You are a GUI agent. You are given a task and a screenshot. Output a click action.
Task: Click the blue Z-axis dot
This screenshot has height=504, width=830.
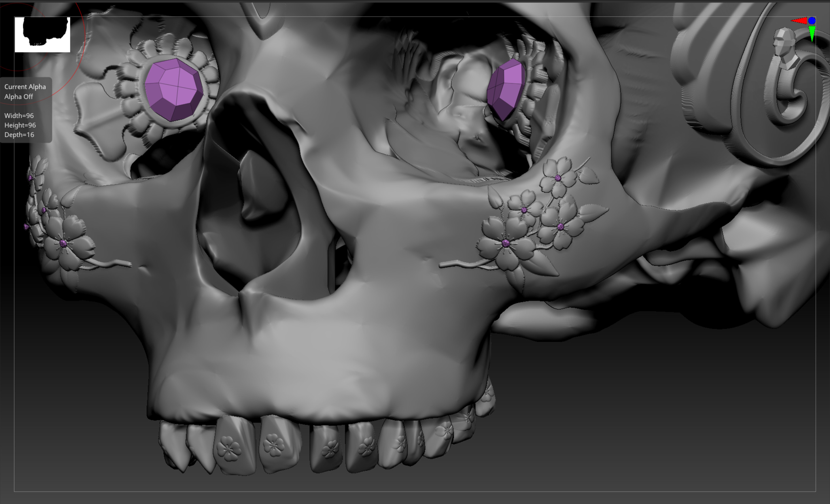812,20
